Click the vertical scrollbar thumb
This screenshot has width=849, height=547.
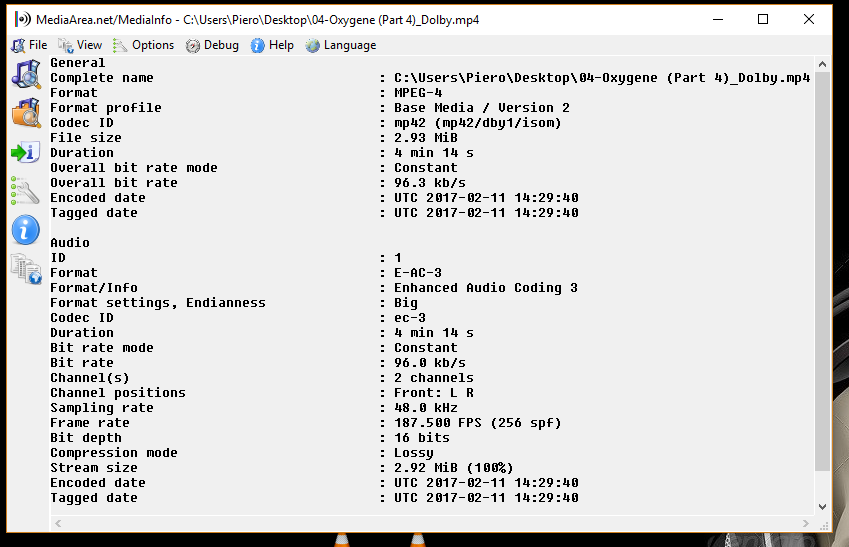(x=822, y=271)
